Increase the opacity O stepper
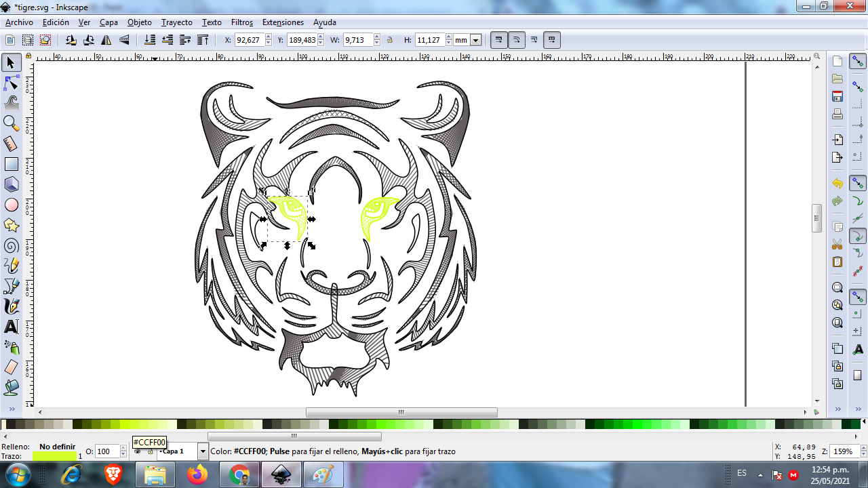Image resolution: width=868 pixels, height=488 pixels. [x=123, y=448]
